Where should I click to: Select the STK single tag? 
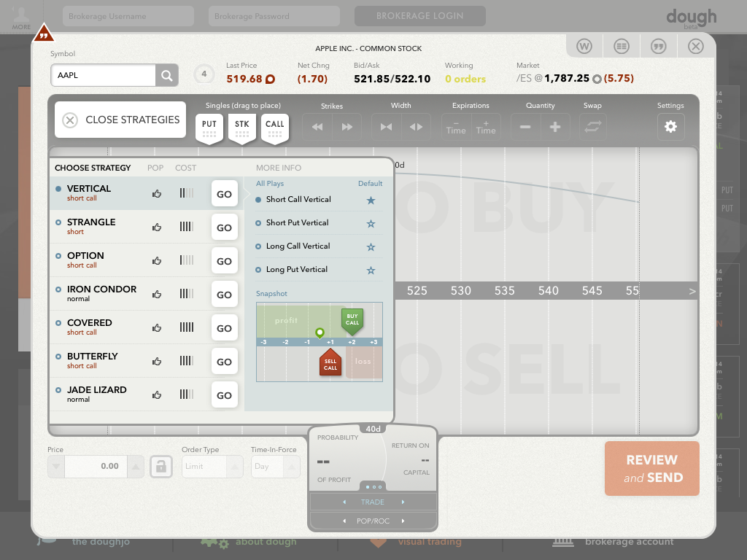pyautogui.click(x=242, y=128)
